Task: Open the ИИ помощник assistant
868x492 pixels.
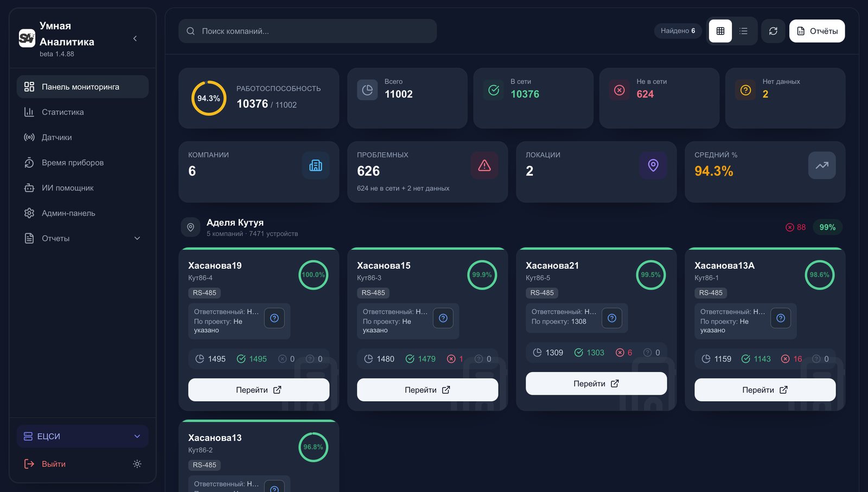Action: (x=82, y=188)
